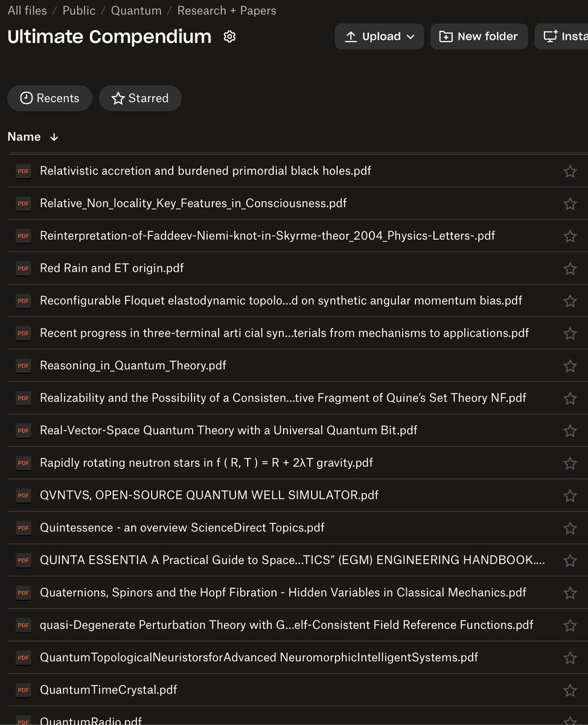Screen dimensions: 588x725
Task: Click PDF icon of Red Rain file
Action: tap(23, 268)
